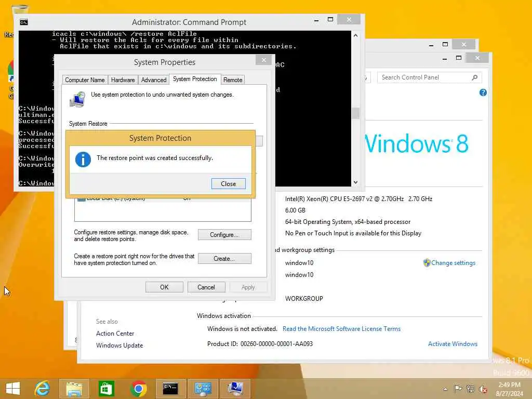Close the rear Control Panel window
532x399 pixels.
click(x=464, y=45)
